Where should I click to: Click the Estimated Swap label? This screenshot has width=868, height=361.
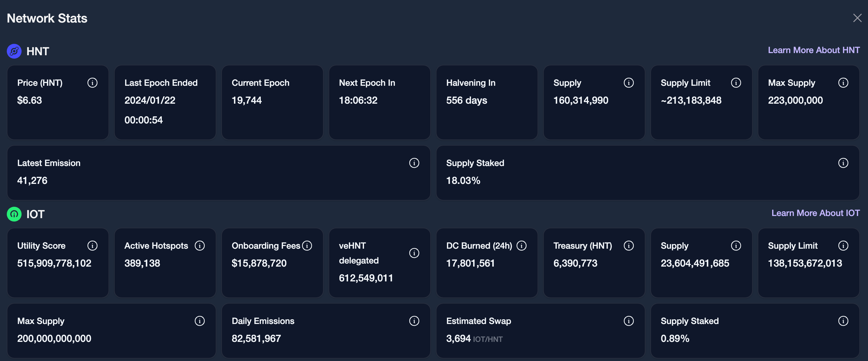click(x=478, y=321)
